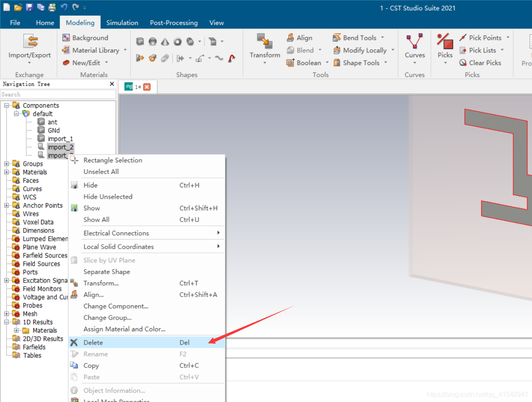Expand the Materials node under 1D Results
Image resolution: width=532 pixels, height=402 pixels.
[x=16, y=330]
